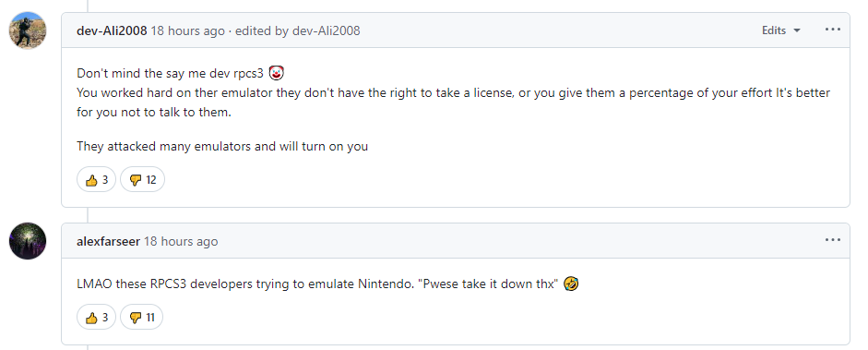This screenshot has height=350, width=868.
Task: Visit the alexfarseer username link
Action: pos(109,241)
